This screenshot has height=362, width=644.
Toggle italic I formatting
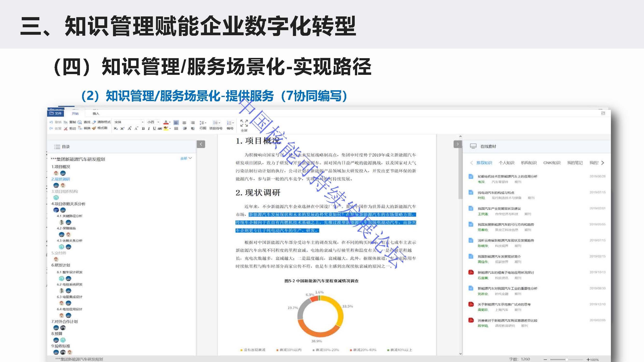(149, 128)
